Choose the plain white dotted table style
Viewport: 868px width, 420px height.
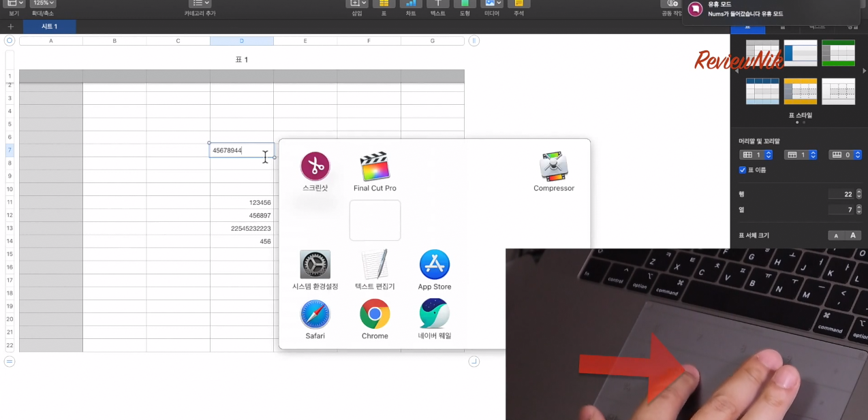click(838, 91)
